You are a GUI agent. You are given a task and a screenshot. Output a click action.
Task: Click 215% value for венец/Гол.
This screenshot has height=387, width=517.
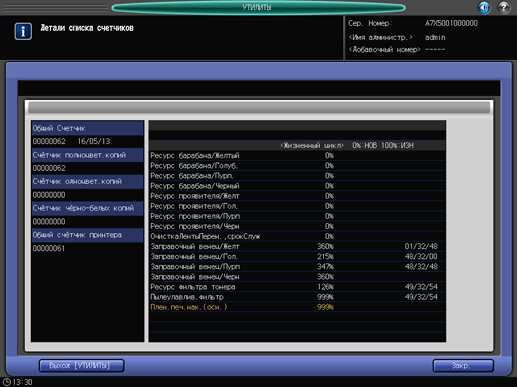point(325,257)
